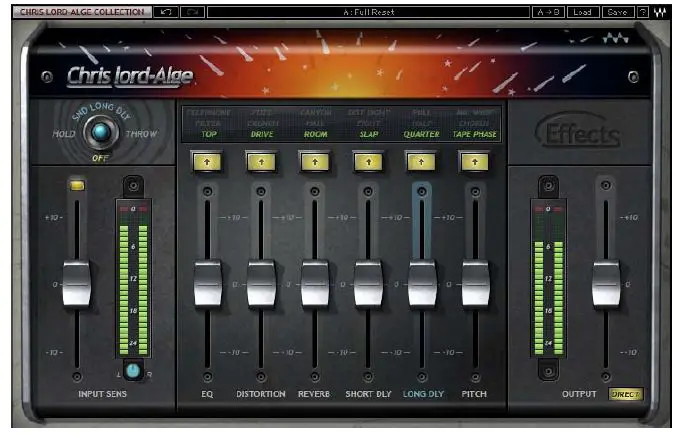Toggle the yellow DIRECT button
Screen dimensions: 685x437
[626, 394]
